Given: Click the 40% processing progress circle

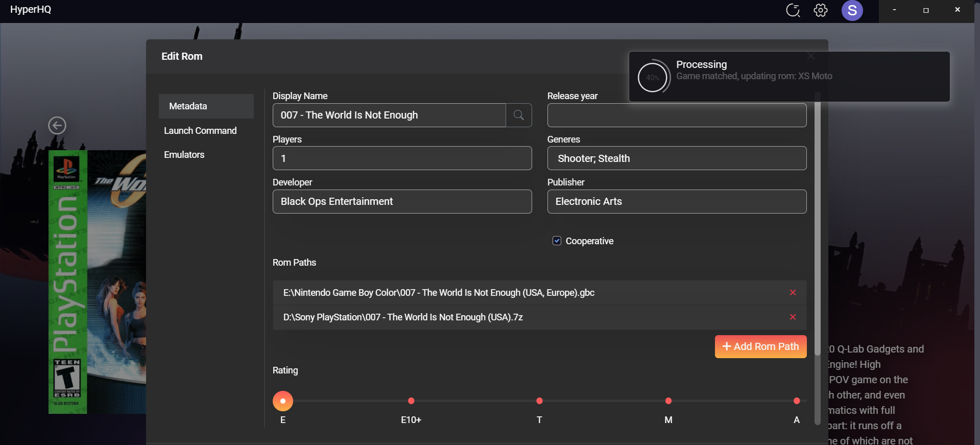Looking at the screenshot, I should (x=653, y=77).
